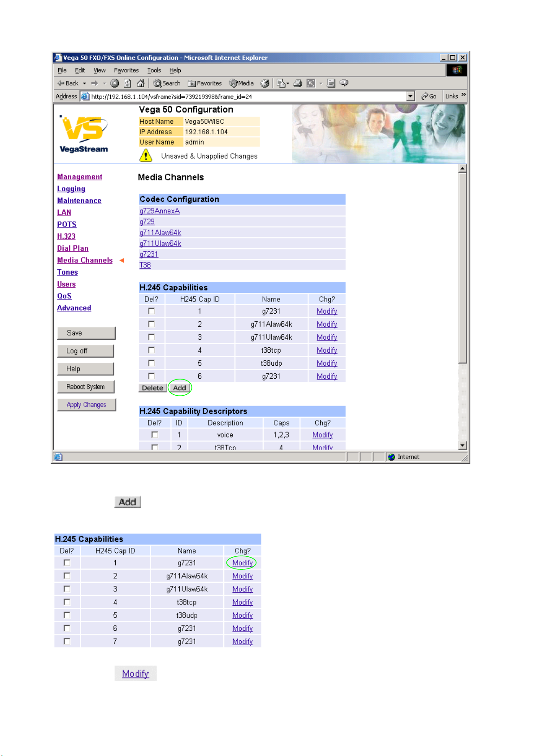This screenshot has width=534, height=756.
Task: Click Add button under H.245 Capabilities in browser
Action: coord(180,388)
